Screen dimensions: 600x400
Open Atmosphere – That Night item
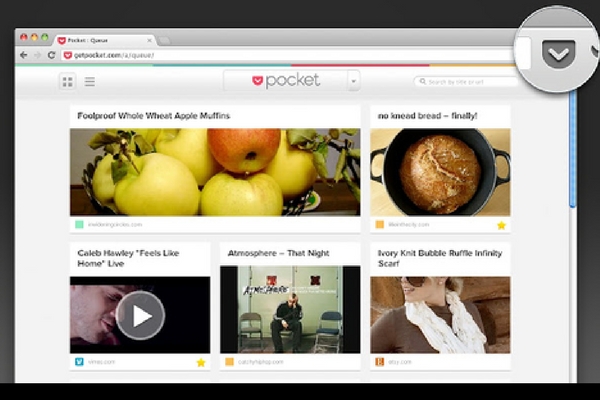(278, 253)
